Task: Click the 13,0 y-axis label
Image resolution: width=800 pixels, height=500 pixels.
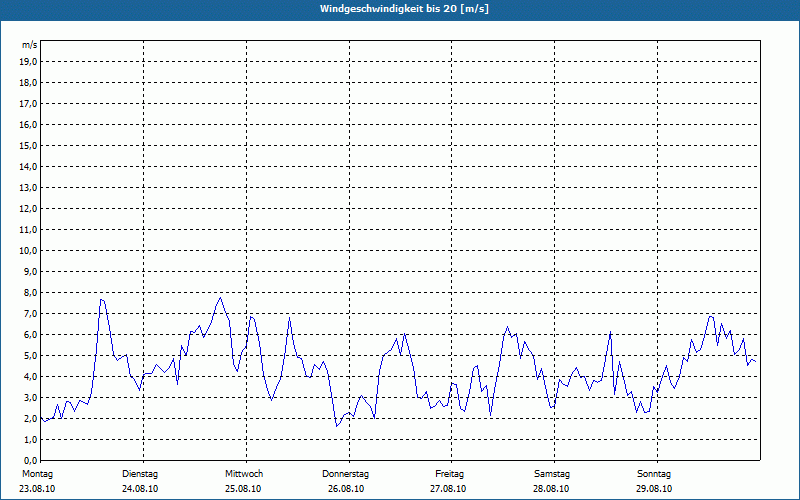Action: pyautogui.click(x=28, y=187)
